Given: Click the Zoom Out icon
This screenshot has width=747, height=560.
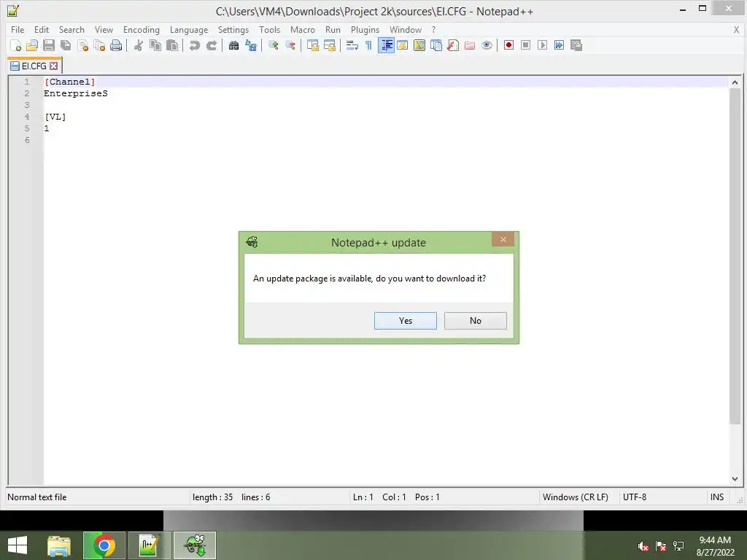Looking at the screenshot, I should (x=290, y=45).
